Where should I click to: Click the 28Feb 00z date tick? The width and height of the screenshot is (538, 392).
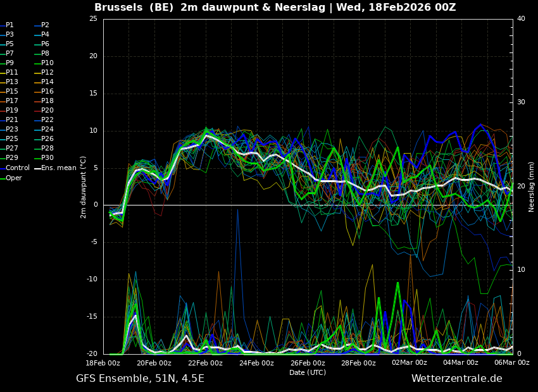[359, 362]
